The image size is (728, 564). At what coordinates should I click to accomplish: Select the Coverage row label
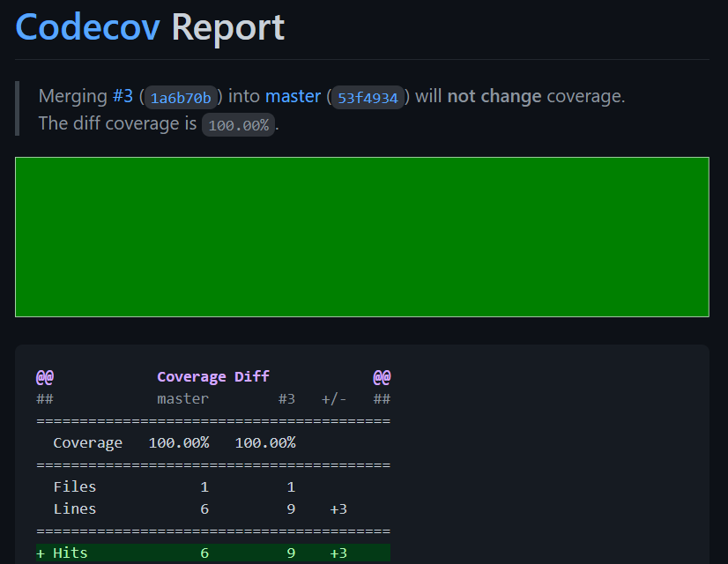(x=87, y=442)
